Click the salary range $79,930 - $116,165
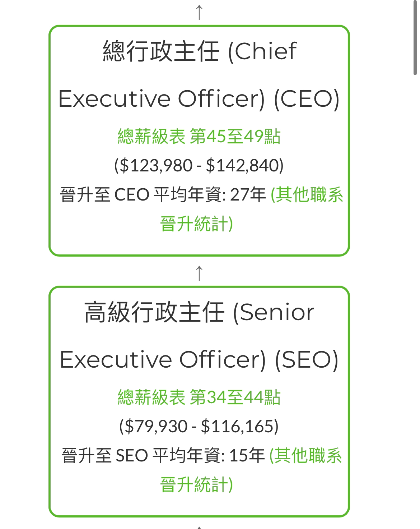The width and height of the screenshot is (420, 529). pos(199,426)
